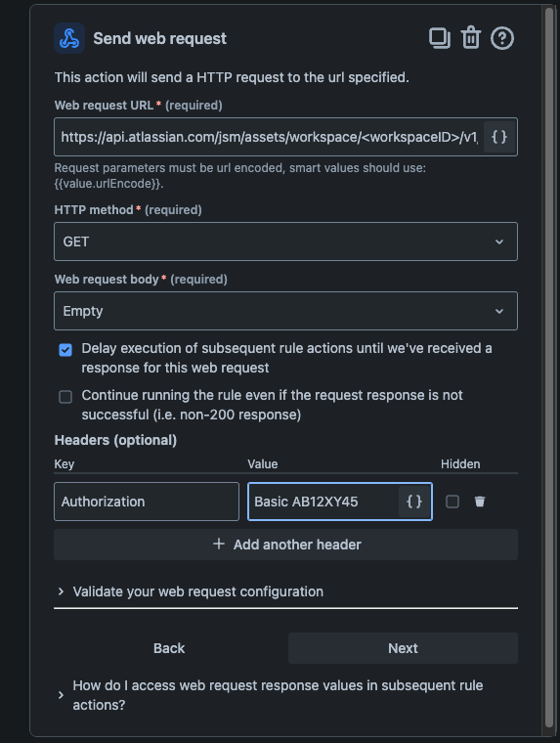Viewport: 560px width, 743px height.
Task: Click the Send web request webhook icon
Action: coord(69,38)
